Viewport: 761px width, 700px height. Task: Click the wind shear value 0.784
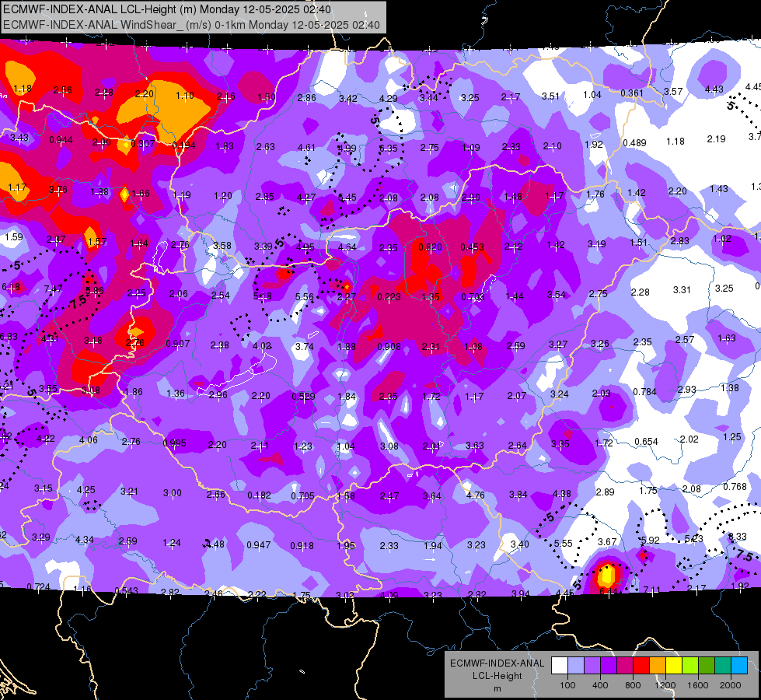pyautogui.click(x=644, y=391)
